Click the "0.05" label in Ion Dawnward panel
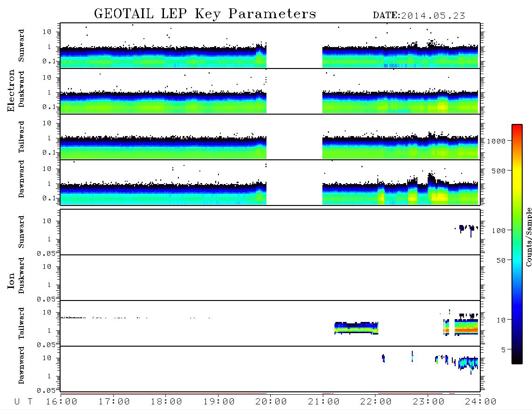Viewport: 532px width, 410px height. click(x=46, y=390)
